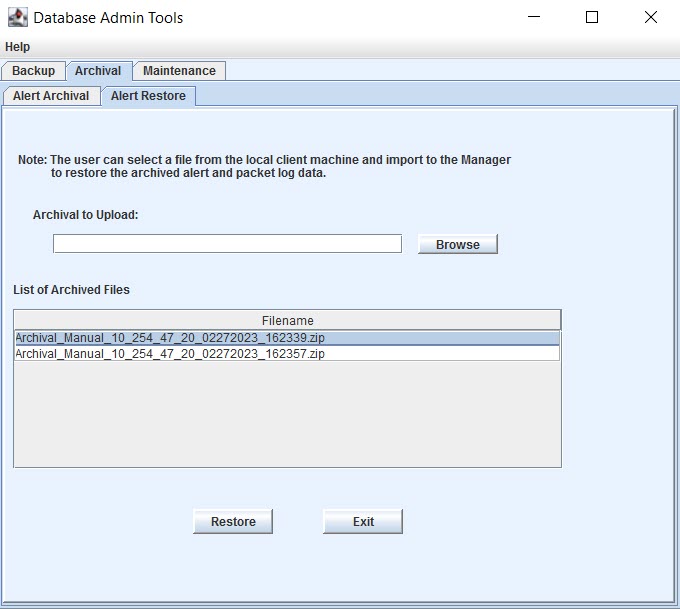Select Archival_Manual_10_254_47_20_02272023_162339.zip row
The image size is (680, 609).
click(287, 338)
